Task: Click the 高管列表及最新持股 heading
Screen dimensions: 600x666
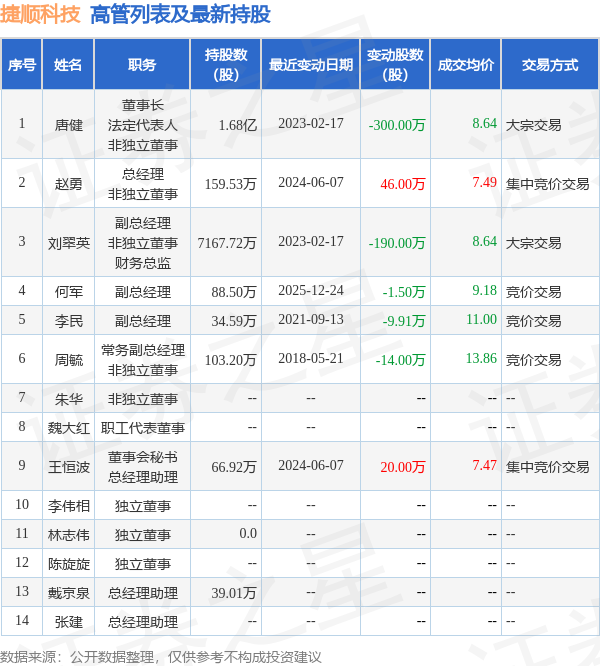Action: (180, 14)
